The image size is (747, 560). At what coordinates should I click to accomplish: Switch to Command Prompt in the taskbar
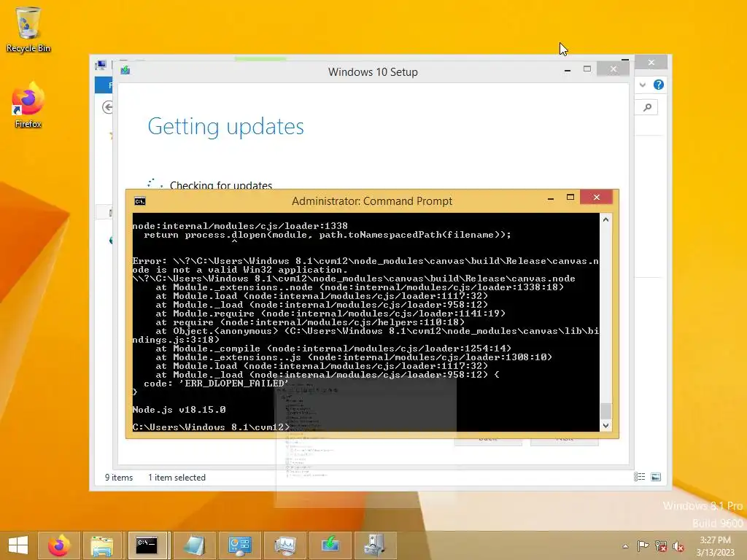(x=147, y=545)
